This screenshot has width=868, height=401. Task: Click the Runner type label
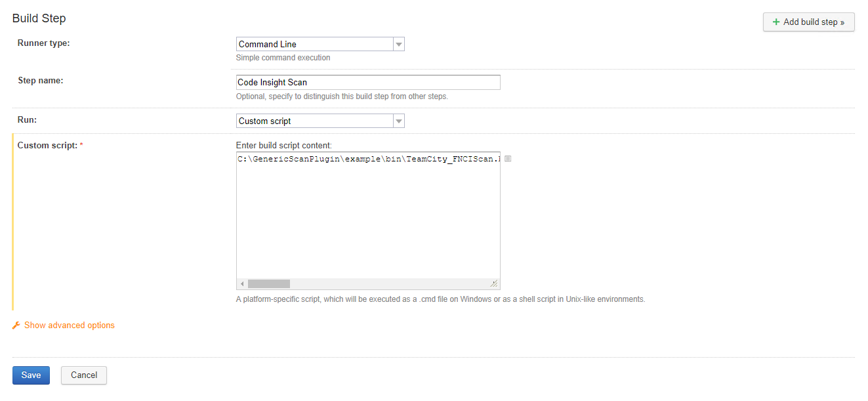pyautogui.click(x=43, y=43)
